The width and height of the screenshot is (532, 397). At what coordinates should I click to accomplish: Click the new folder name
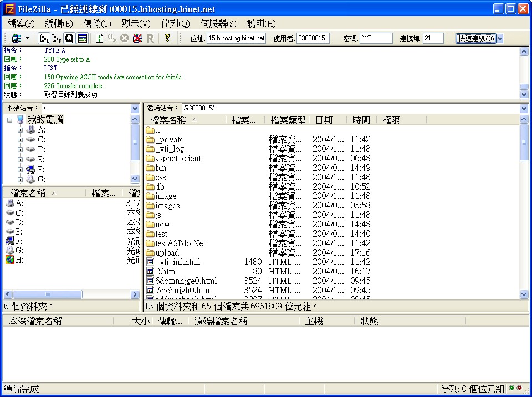[x=162, y=225]
